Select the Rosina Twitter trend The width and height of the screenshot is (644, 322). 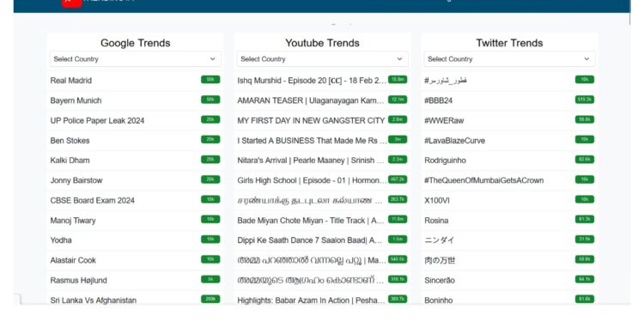(436, 221)
